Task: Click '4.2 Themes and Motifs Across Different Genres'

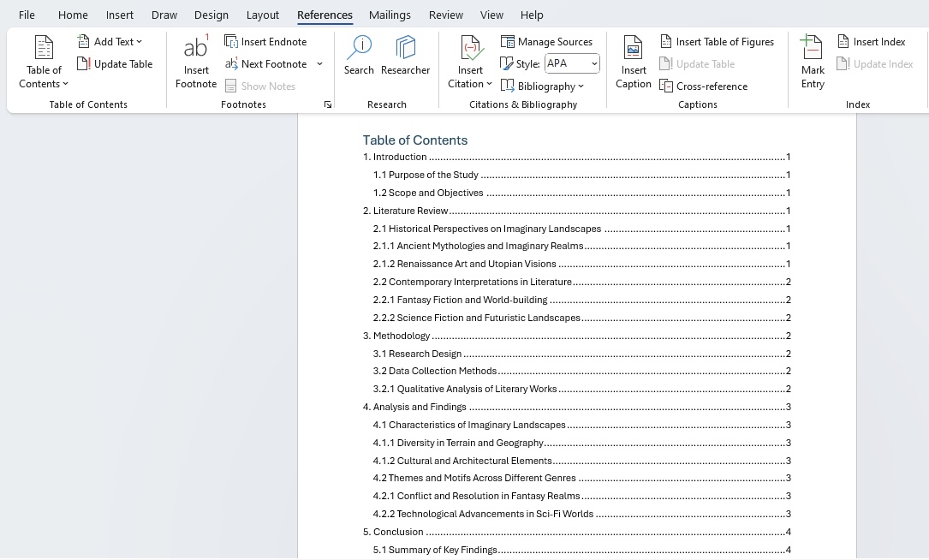Action: (582, 478)
